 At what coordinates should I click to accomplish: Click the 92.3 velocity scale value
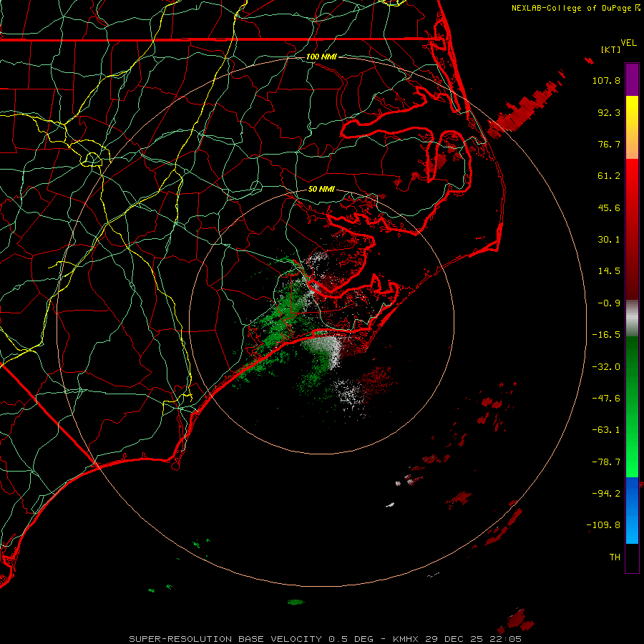pos(609,112)
